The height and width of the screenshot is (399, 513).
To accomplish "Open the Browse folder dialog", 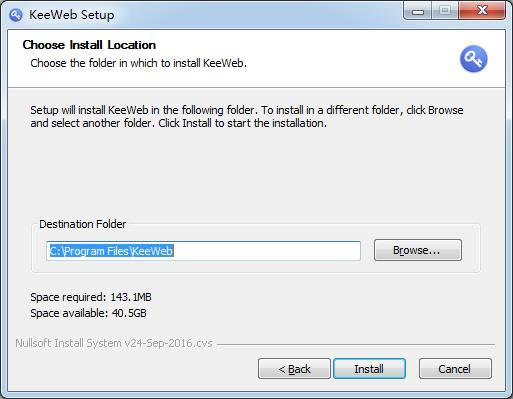I will (x=418, y=250).
